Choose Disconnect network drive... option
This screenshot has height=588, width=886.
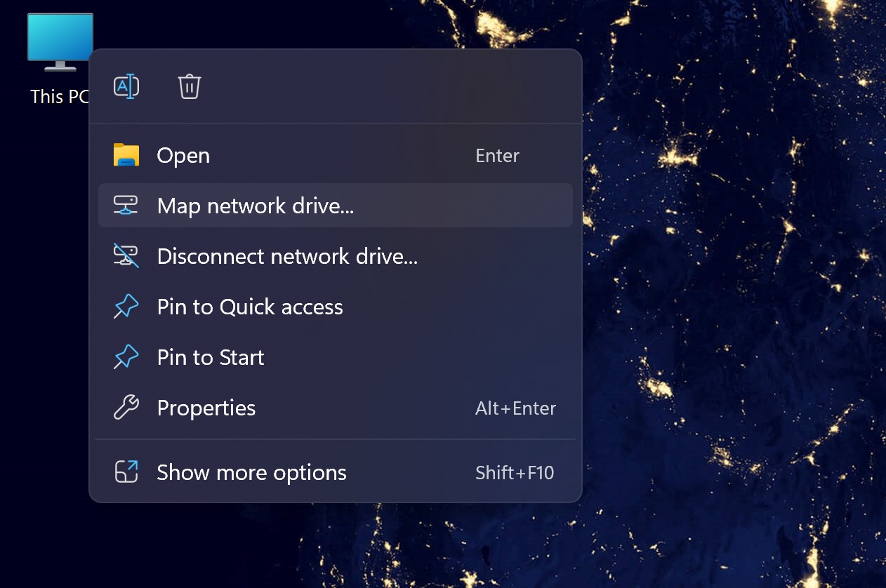coord(336,256)
